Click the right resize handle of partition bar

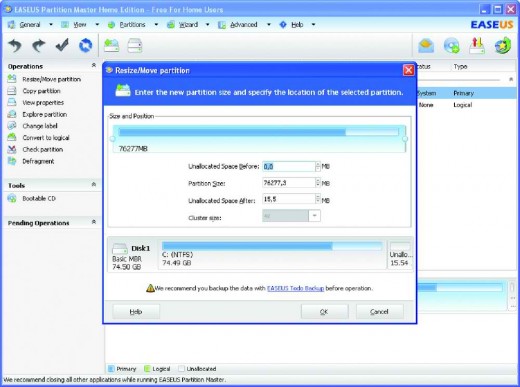coord(405,139)
